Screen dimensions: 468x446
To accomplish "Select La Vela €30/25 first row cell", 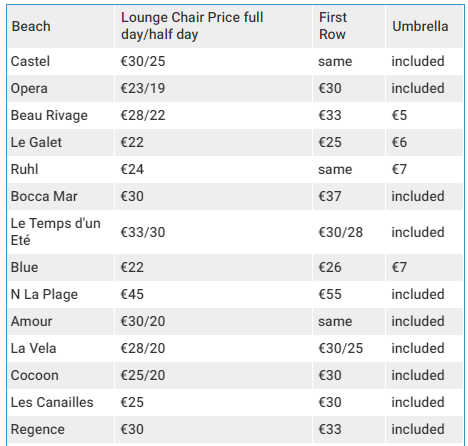I will (x=349, y=348).
